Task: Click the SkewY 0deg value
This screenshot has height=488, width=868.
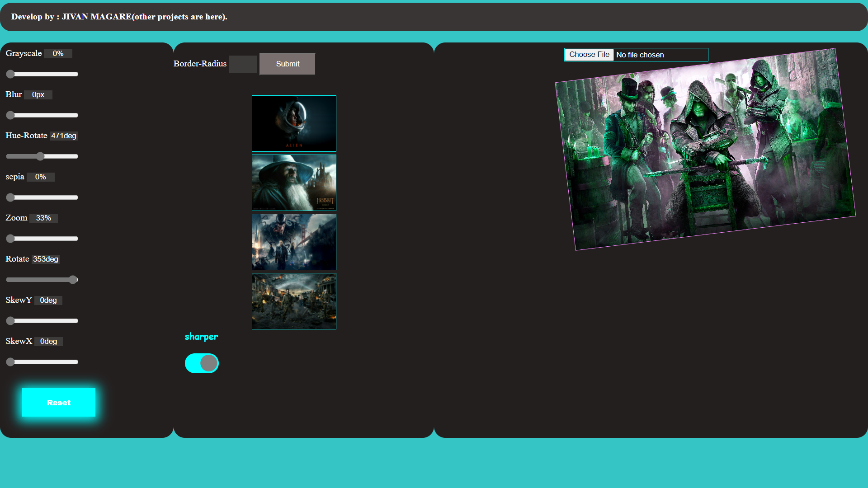Action: tap(48, 300)
